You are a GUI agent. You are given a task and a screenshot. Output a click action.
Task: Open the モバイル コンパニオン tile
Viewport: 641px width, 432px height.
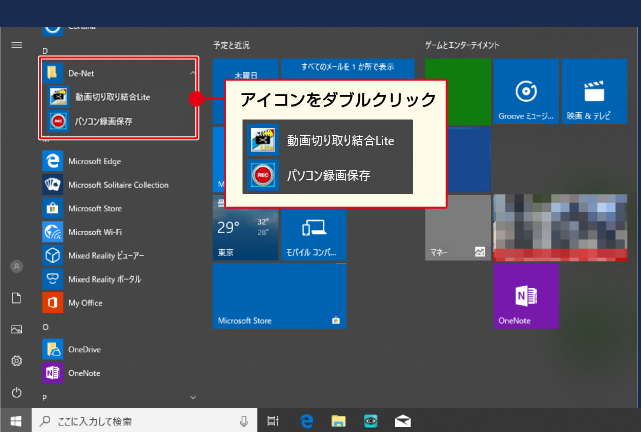tap(314, 234)
